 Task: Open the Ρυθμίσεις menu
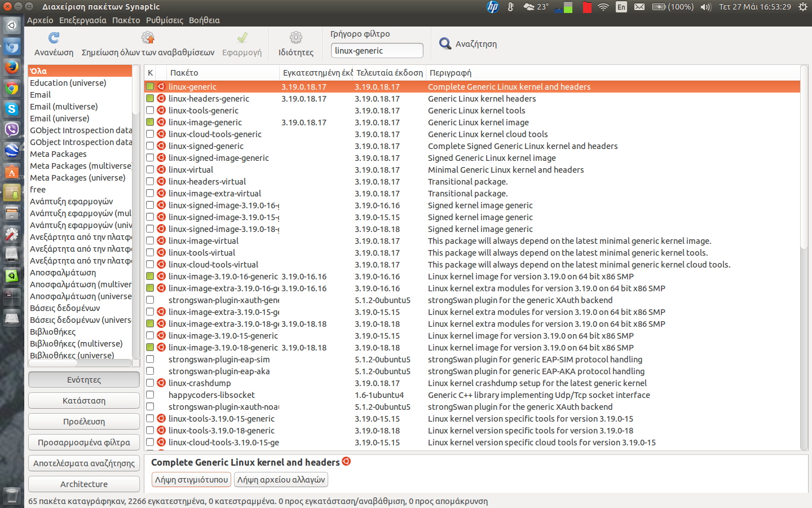[x=164, y=20]
